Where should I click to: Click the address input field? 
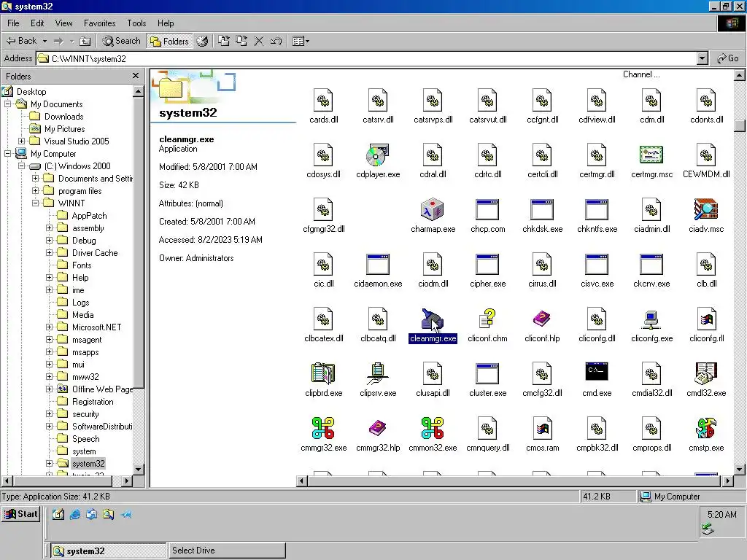coord(367,58)
